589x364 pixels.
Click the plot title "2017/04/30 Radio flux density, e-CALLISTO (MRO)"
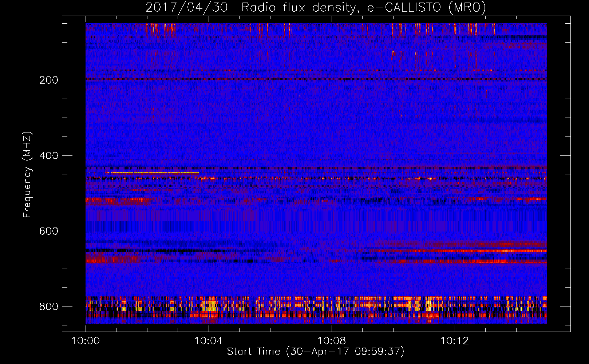(x=316, y=7)
